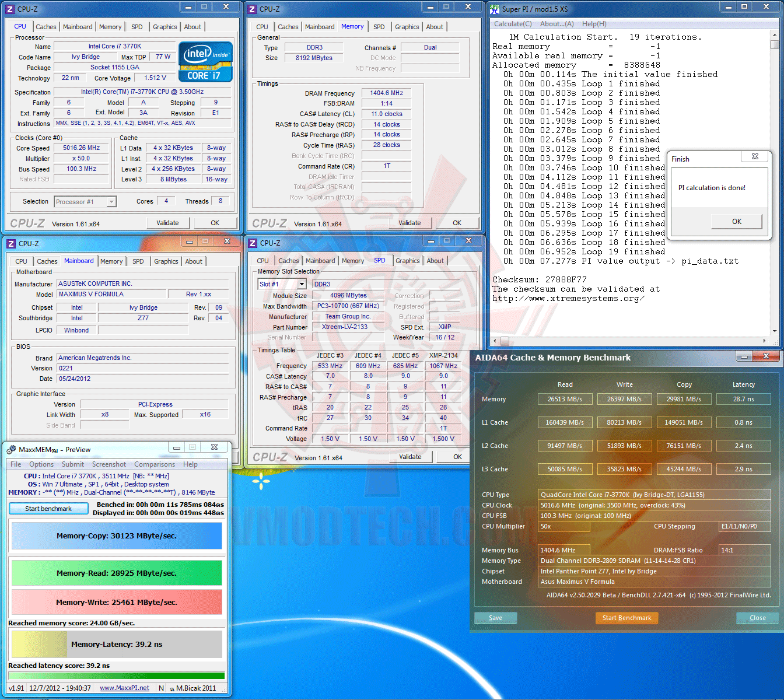Switch to SPD tab in CPU-Z Memory-tab window
784x700 pixels.
click(x=379, y=27)
